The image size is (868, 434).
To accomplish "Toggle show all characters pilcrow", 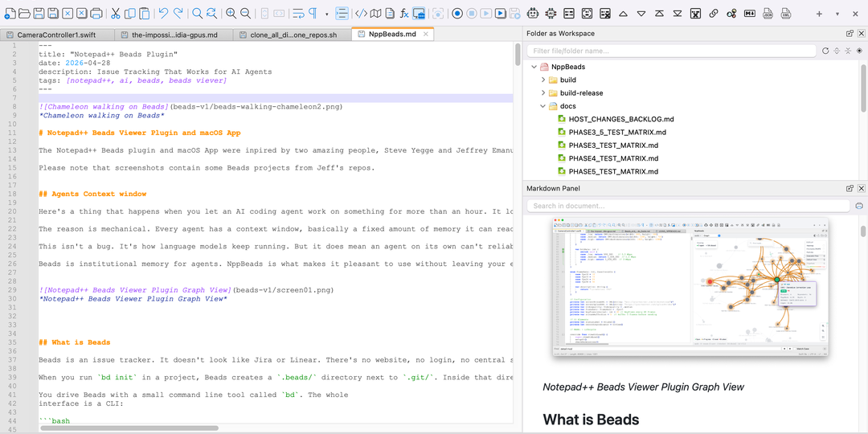I will click(313, 14).
